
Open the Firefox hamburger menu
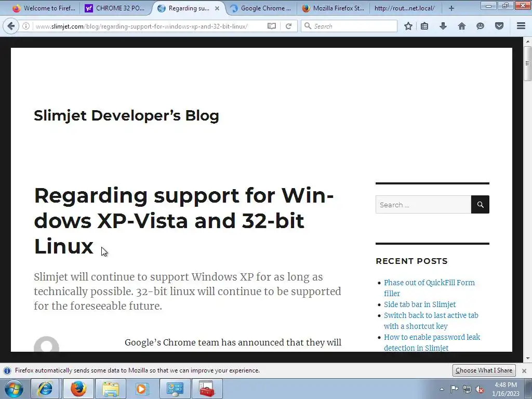tap(521, 26)
